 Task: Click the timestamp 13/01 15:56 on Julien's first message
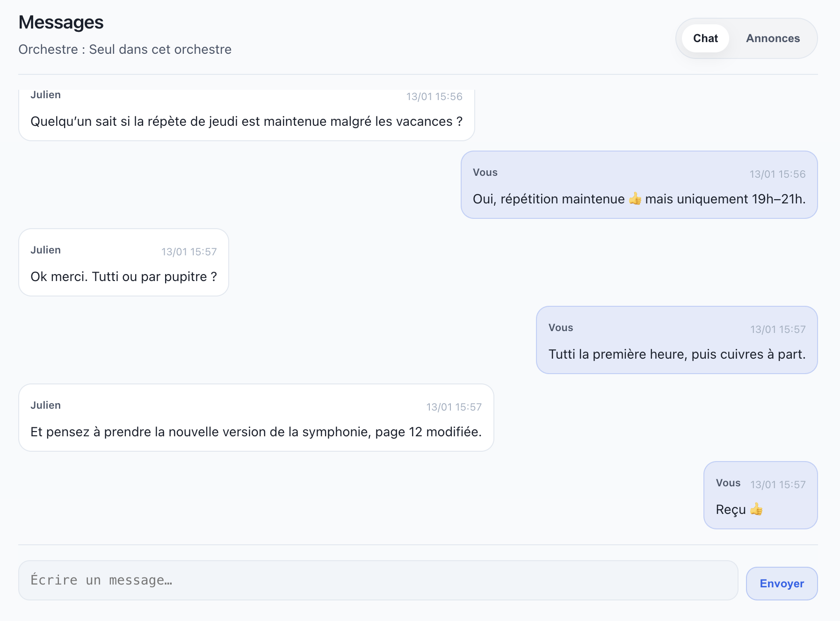(434, 96)
